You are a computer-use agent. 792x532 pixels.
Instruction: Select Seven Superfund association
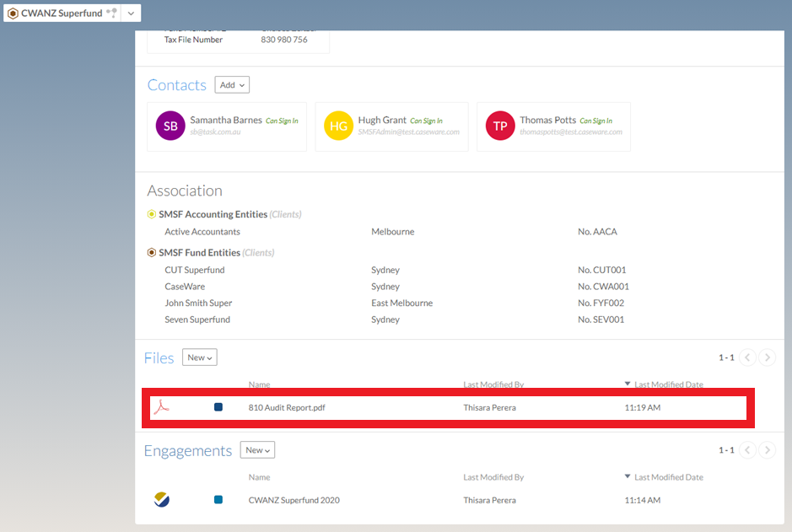click(197, 320)
